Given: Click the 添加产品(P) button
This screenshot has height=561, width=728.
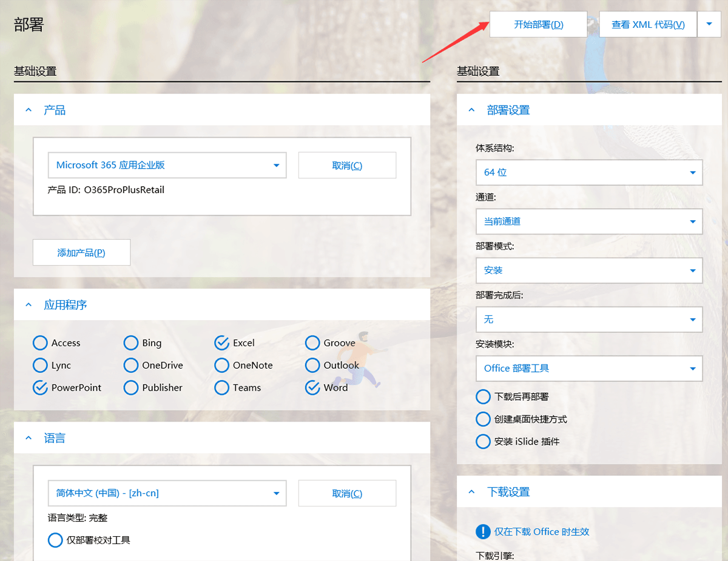Looking at the screenshot, I should tap(81, 252).
